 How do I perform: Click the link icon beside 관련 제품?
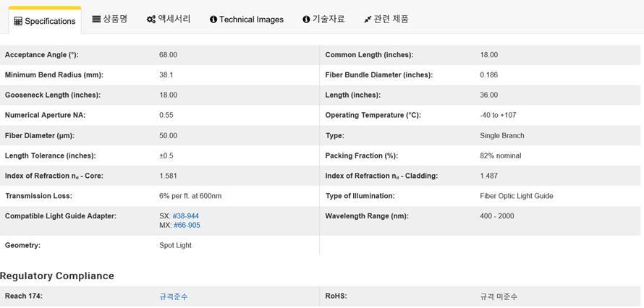(x=368, y=20)
